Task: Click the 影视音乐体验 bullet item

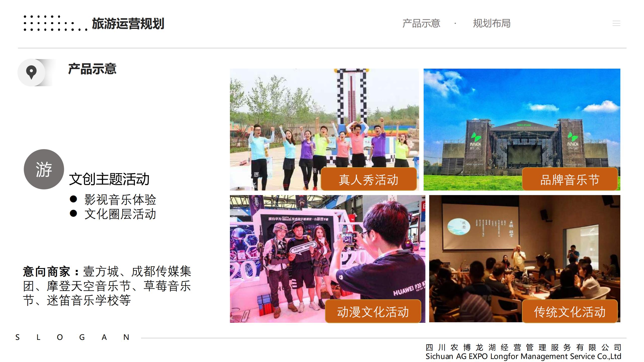Action: pos(120,200)
